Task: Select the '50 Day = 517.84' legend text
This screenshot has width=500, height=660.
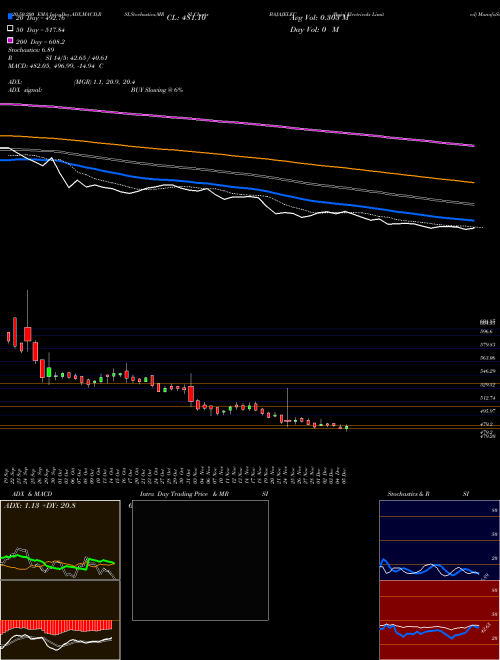Action: coord(41,30)
